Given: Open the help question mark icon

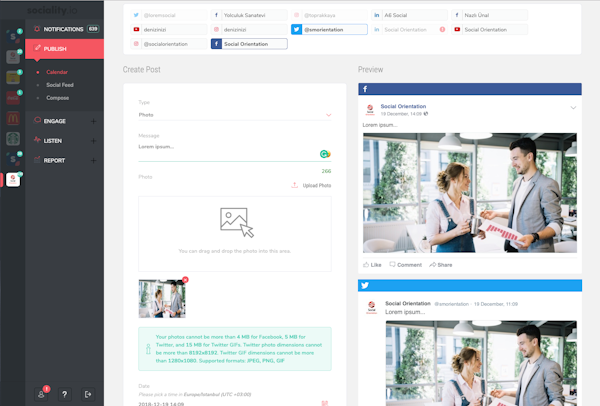Looking at the screenshot, I should pos(64,394).
